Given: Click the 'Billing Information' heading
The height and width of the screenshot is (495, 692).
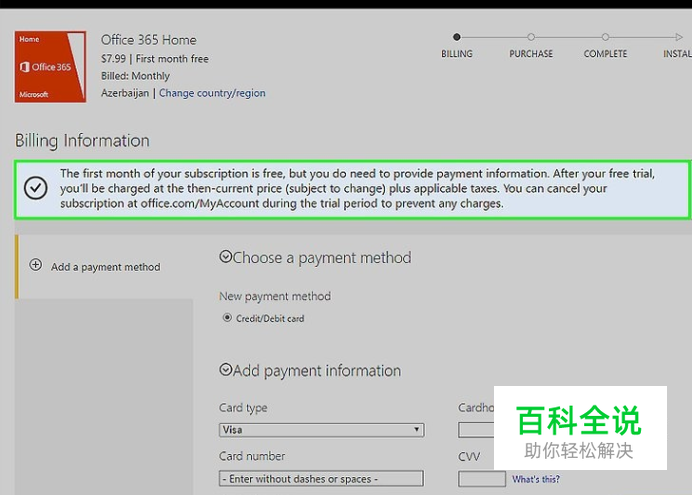Looking at the screenshot, I should (82, 141).
